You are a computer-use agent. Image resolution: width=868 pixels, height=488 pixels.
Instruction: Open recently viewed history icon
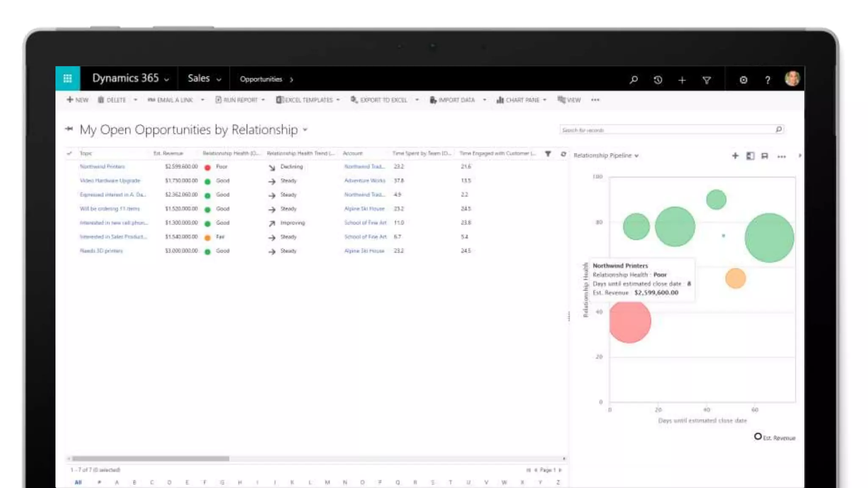coord(658,80)
